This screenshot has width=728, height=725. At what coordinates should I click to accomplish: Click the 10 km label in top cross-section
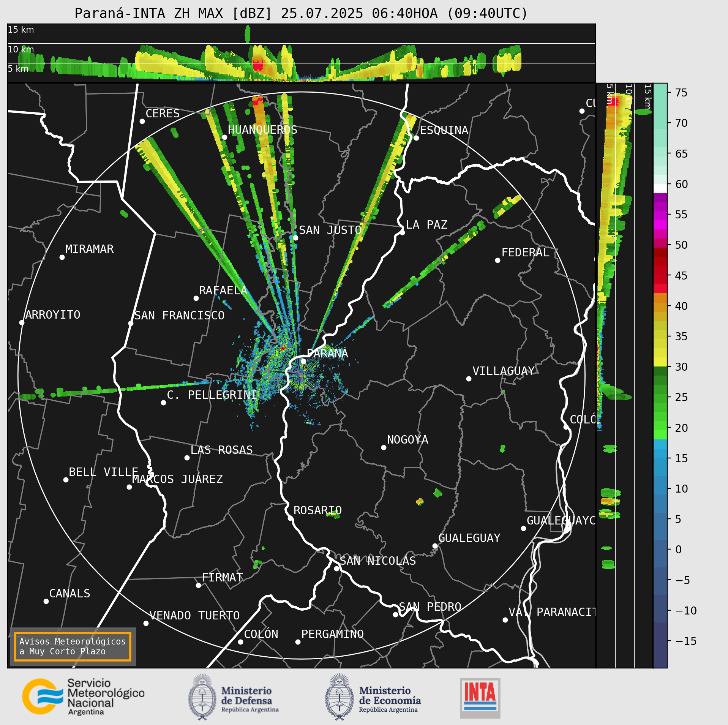[x=21, y=49]
